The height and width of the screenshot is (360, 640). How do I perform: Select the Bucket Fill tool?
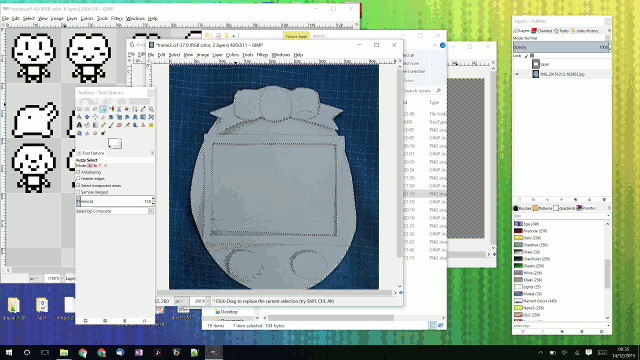87,125
